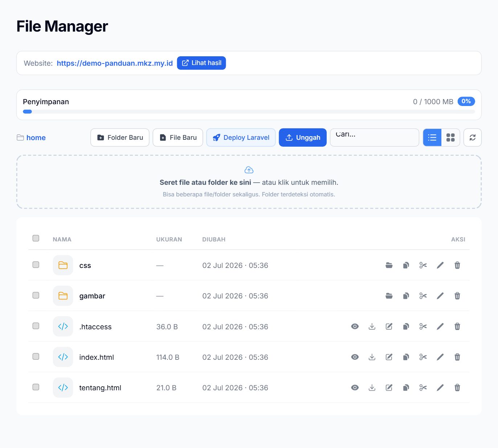The height and width of the screenshot is (448, 498).
Task: Click the 0% storage badge
Action: [x=466, y=101]
